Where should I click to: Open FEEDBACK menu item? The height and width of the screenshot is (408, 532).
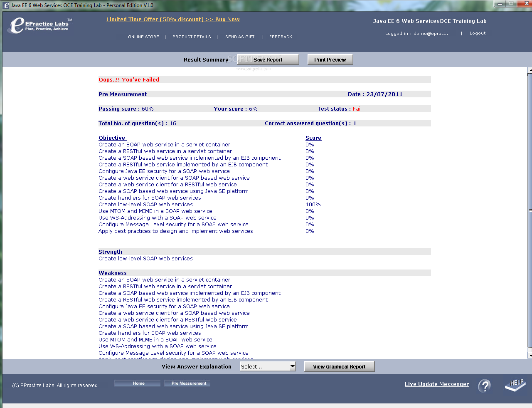281,37
